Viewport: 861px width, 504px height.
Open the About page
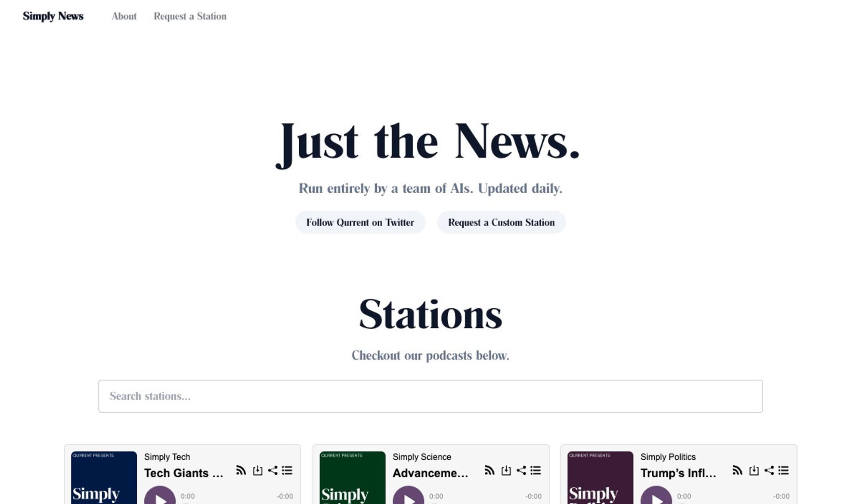click(x=124, y=16)
